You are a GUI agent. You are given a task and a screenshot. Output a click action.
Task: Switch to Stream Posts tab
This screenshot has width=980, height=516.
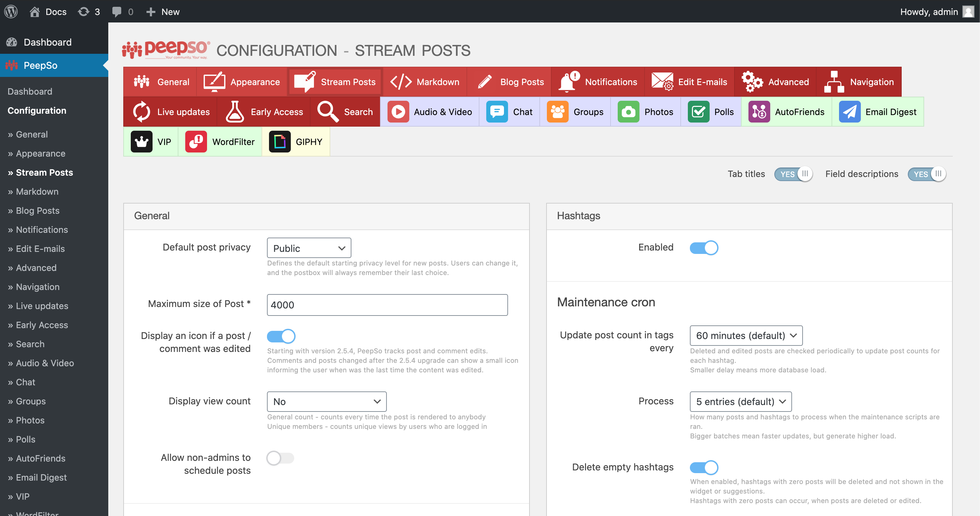click(335, 81)
